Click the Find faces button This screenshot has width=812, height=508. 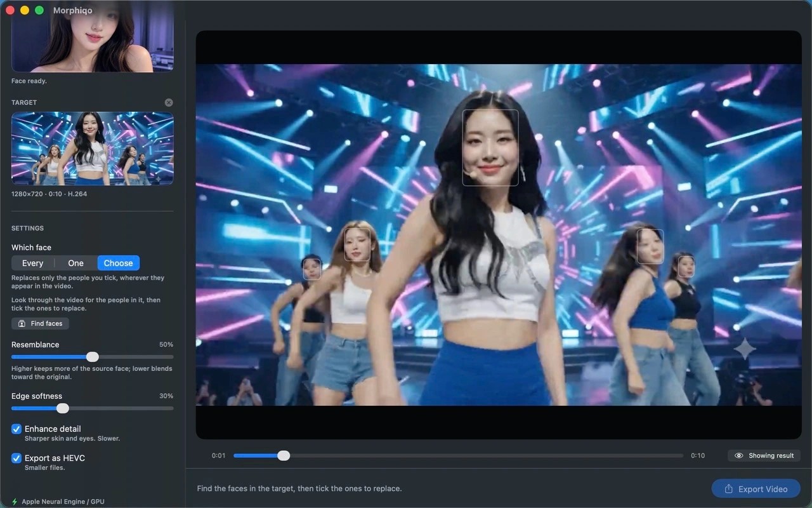[40, 323]
